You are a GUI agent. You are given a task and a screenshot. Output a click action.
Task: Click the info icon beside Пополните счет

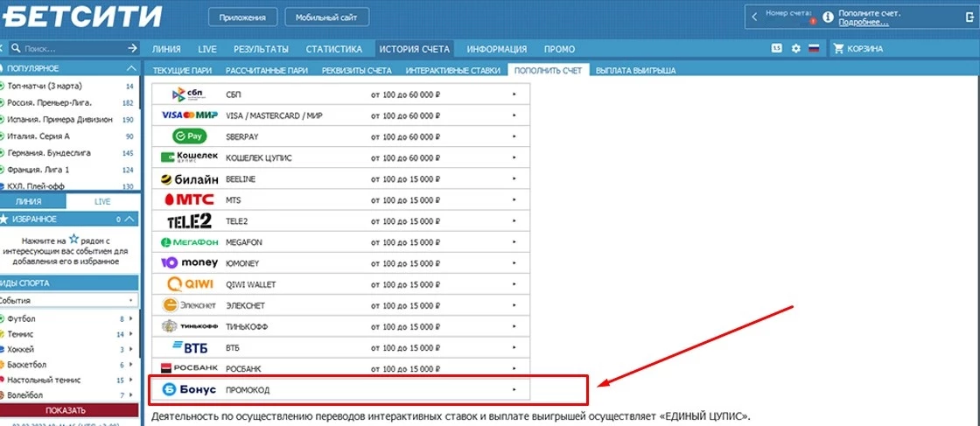(x=828, y=17)
